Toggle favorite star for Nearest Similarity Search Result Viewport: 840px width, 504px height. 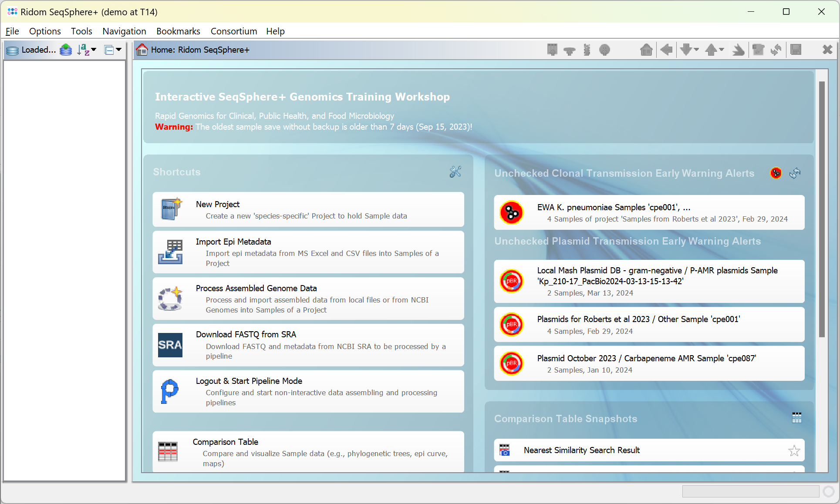click(x=794, y=450)
